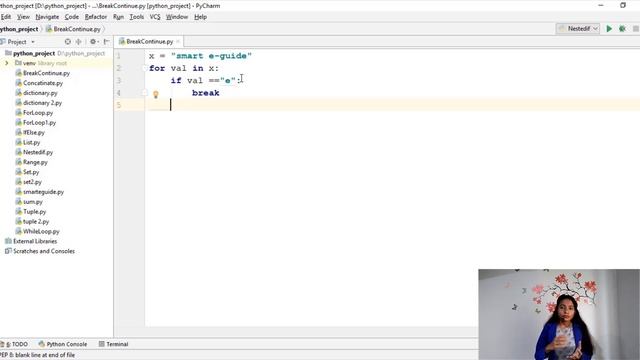
Task: Run the Nestedif configuration with green play
Action: [609, 29]
